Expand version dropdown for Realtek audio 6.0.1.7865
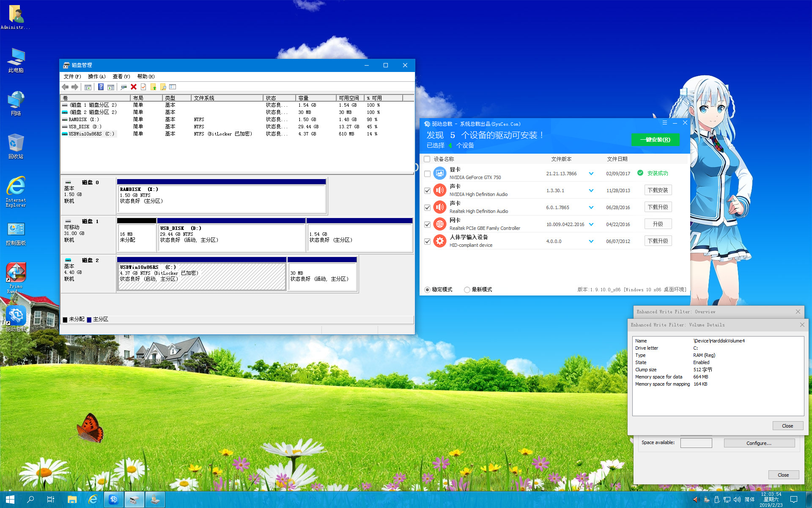 click(x=591, y=207)
